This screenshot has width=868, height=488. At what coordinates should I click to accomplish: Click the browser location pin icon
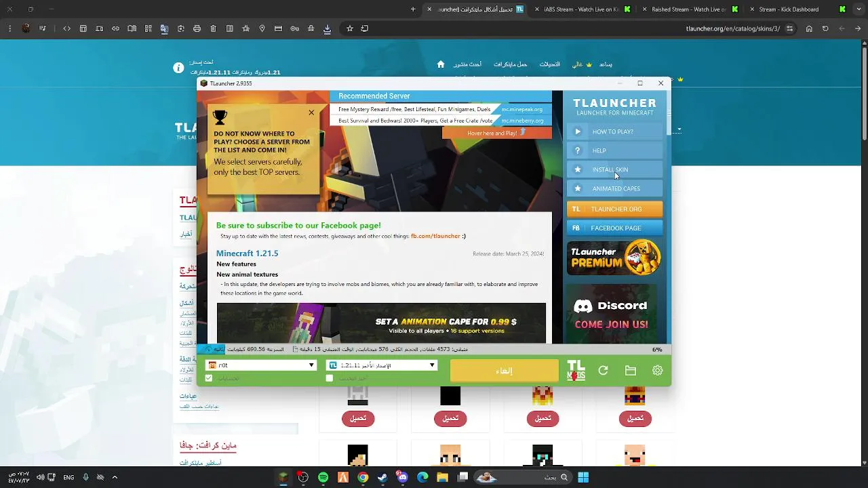click(262, 28)
